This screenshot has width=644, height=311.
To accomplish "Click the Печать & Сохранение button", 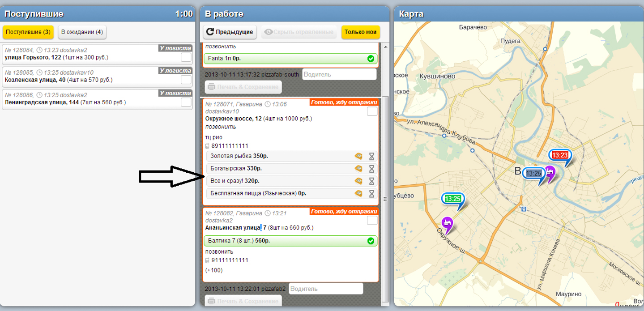I will (243, 87).
